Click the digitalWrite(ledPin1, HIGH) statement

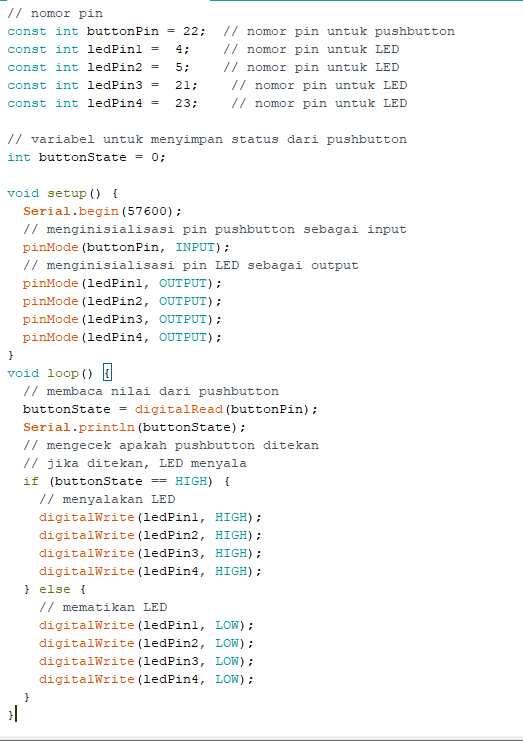pyautogui.click(x=150, y=517)
